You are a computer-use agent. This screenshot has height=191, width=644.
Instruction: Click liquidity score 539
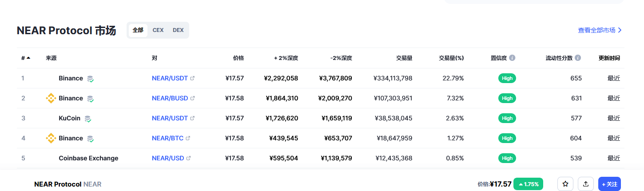pos(576,158)
